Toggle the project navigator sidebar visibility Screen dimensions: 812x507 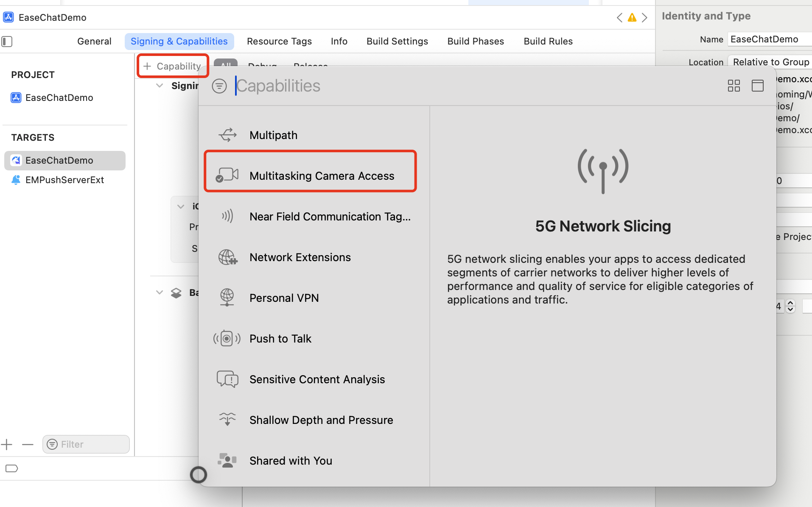coord(7,42)
